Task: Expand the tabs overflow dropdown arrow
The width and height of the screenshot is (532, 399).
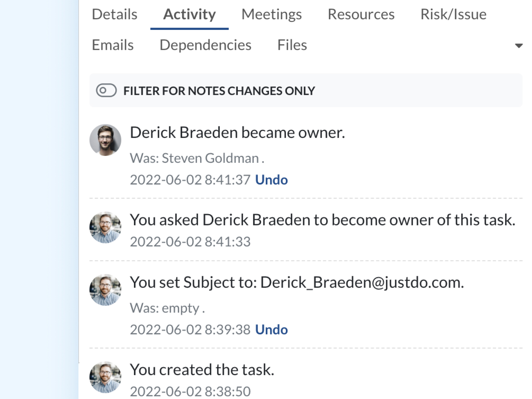Action: [x=518, y=46]
